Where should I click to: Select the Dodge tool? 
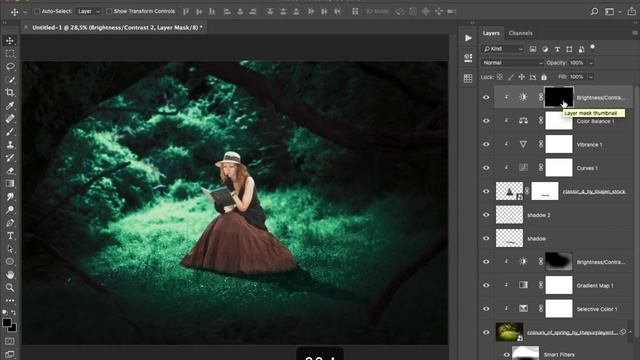(10, 210)
